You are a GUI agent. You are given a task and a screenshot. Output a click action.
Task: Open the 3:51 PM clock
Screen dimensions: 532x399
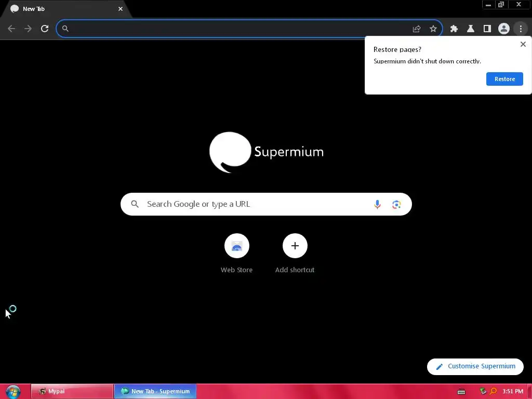pyautogui.click(x=513, y=391)
